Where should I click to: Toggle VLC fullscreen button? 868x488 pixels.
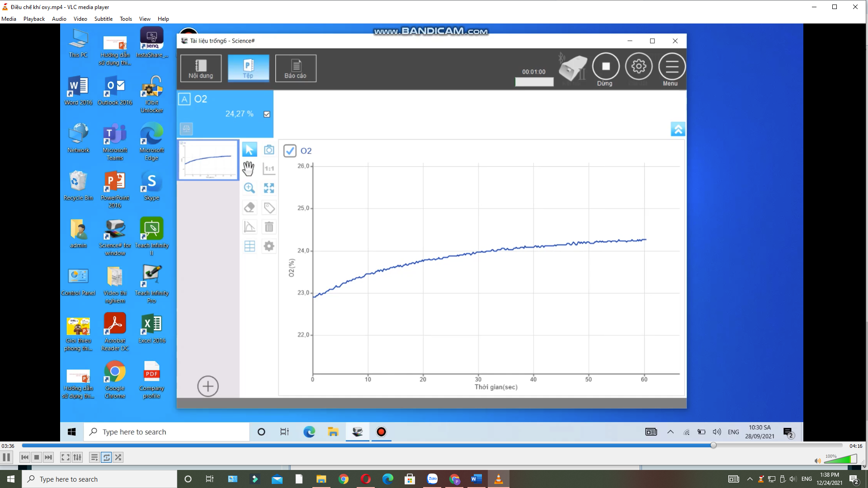[65, 457]
